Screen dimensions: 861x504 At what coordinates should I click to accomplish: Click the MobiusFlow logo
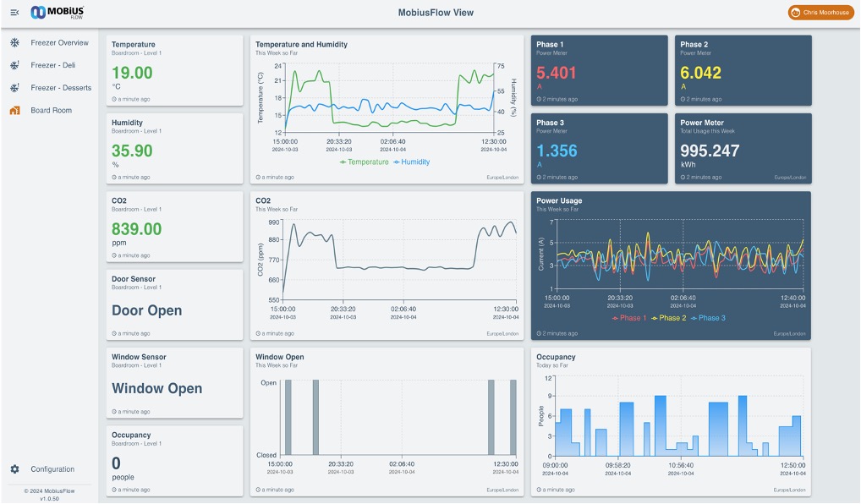(58, 12)
